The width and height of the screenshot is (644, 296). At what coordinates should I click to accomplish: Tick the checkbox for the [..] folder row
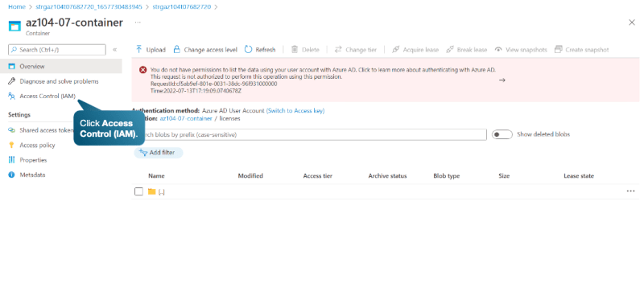(138, 191)
